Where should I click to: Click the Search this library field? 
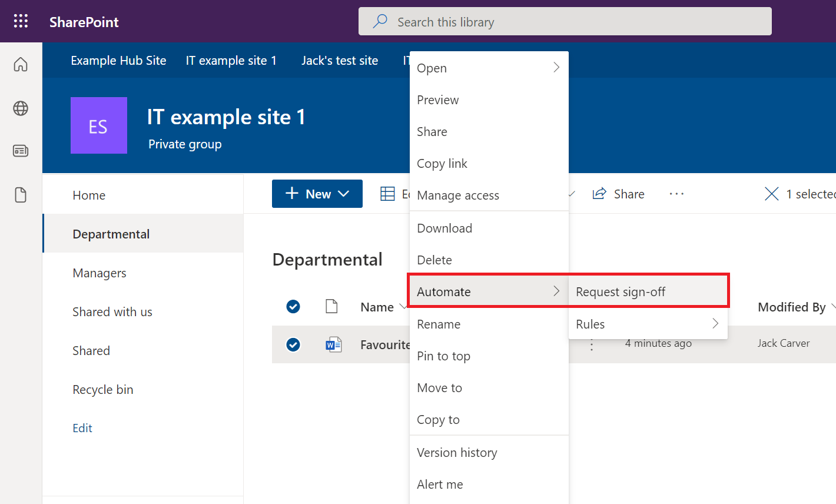565,21
